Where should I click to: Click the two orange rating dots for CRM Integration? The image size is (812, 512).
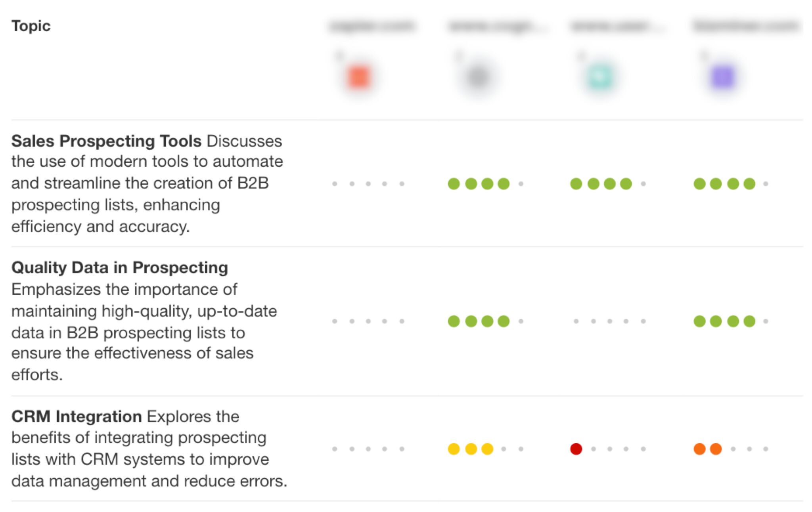708,449
